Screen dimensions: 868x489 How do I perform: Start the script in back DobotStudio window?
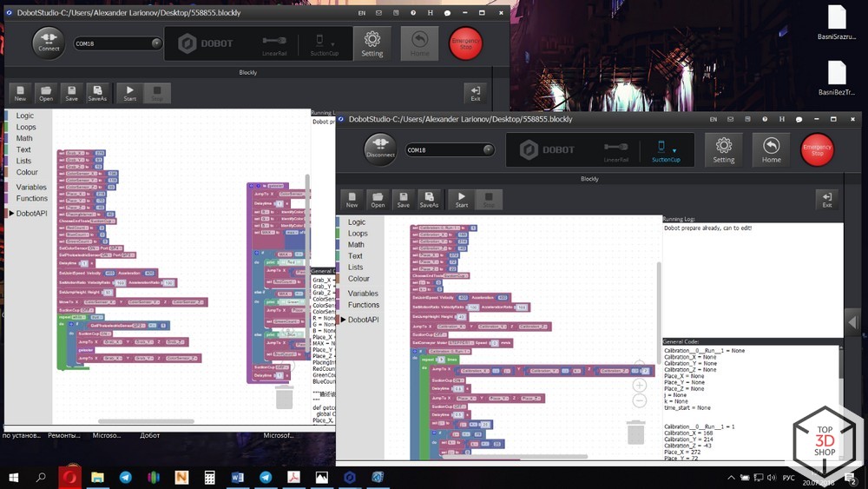tap(129, 93)
